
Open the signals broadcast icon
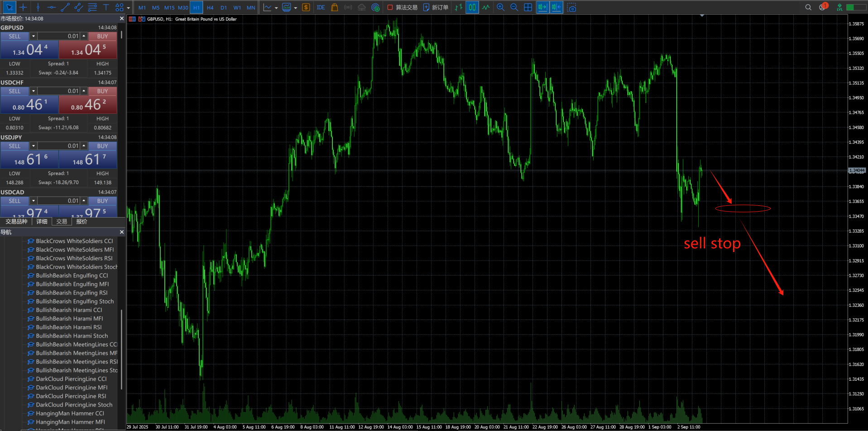348,7
